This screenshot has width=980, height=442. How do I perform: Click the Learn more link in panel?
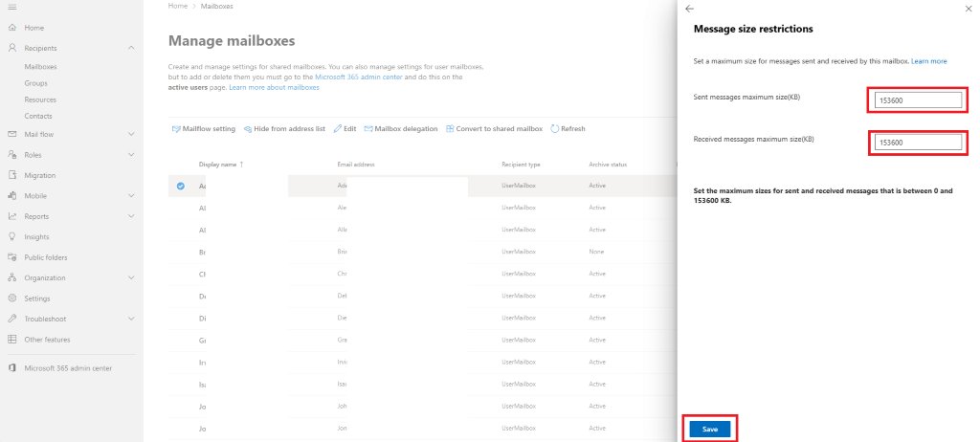[x=928, y=61]
